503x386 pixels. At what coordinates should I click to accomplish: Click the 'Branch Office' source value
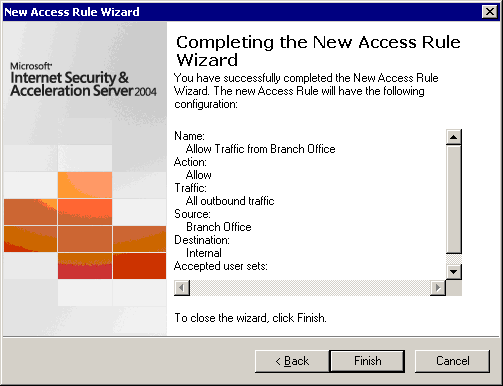pos(219,227)
